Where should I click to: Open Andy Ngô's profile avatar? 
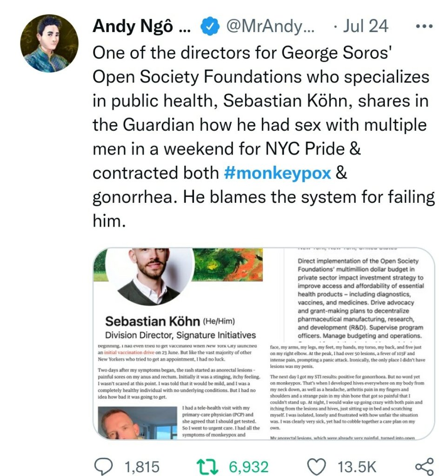[x=49, y=43]
